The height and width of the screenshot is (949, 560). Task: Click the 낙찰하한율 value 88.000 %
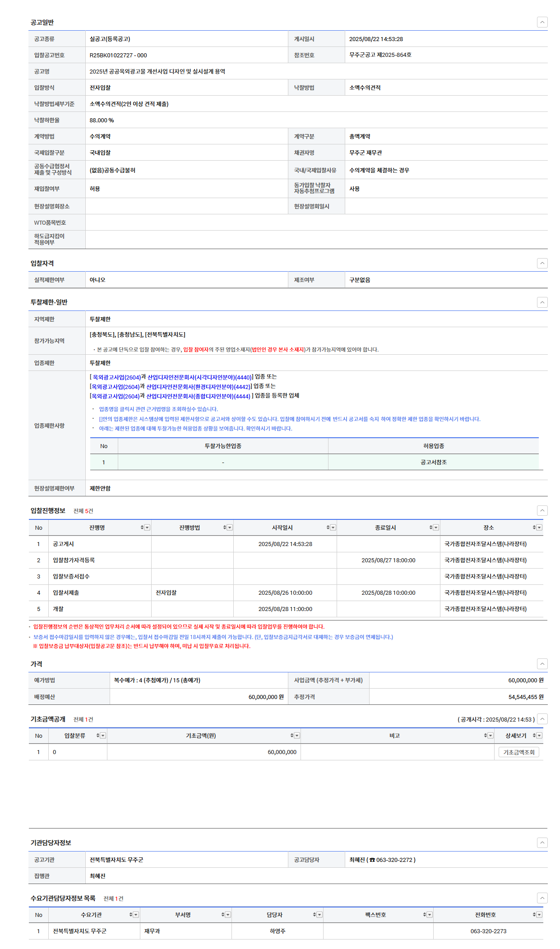102,120
